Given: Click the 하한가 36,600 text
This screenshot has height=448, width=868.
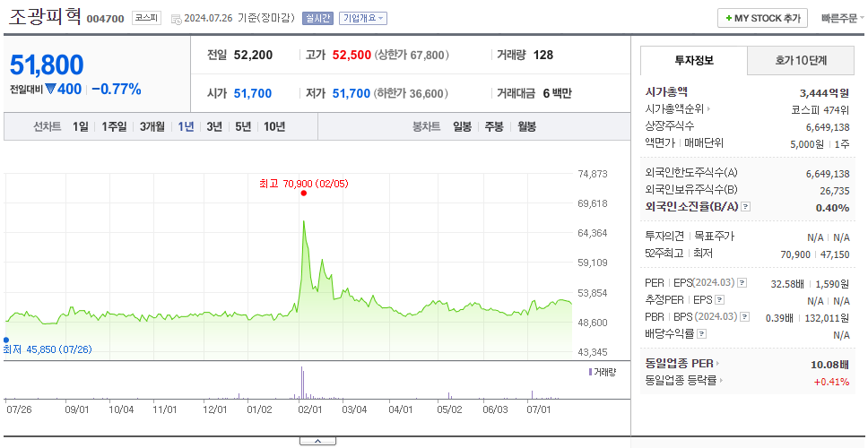Looking at the screenshot, I should click(x=411, y=93).
